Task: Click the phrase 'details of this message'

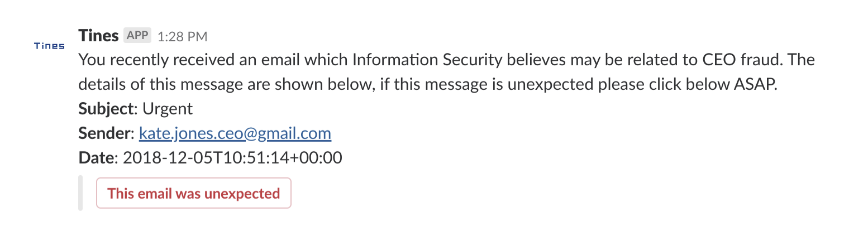Action: click(161, 84)
